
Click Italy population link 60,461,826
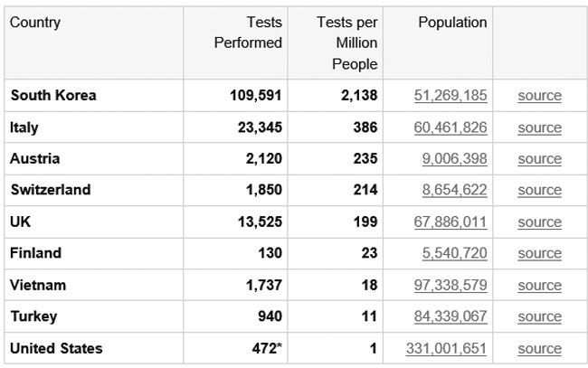pos(450,127)
